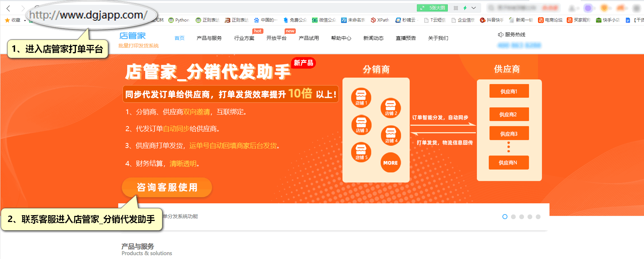
Task: Open the 免费公众 bookmark
Action: (x=295, y=20)
